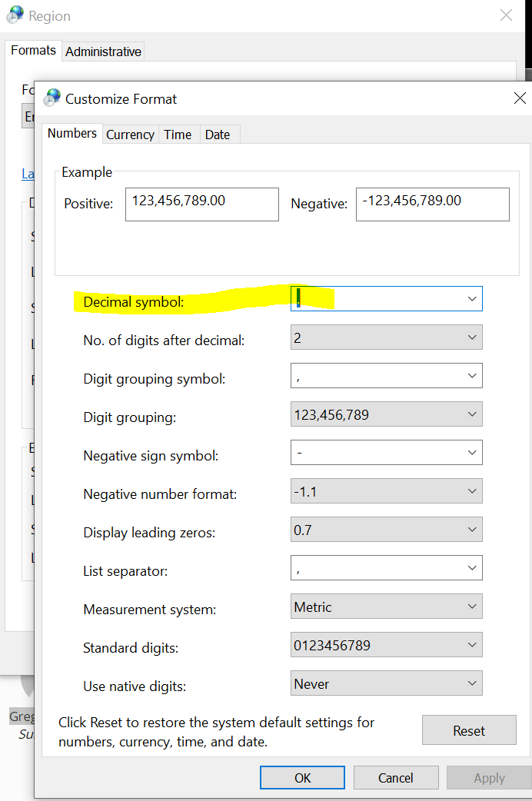Viewport: 532px width, 801px height.
Task: Close the Region window
Action: (506, 15)
